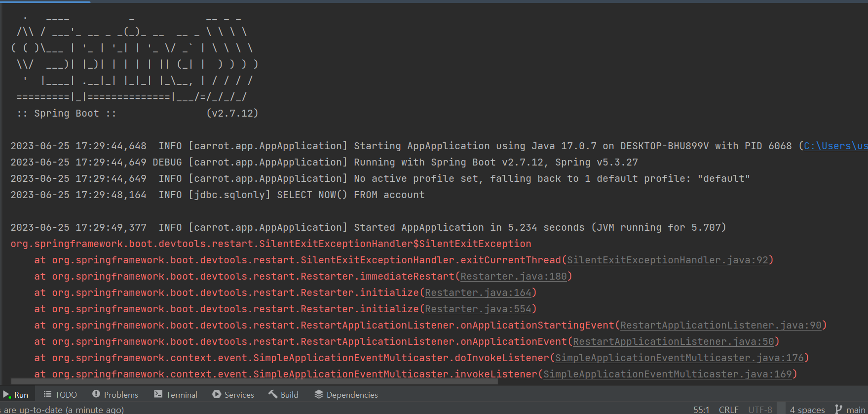Open the Run tool window
The width and height of the screenshot is (868, 414).
[x=16, y=395]
